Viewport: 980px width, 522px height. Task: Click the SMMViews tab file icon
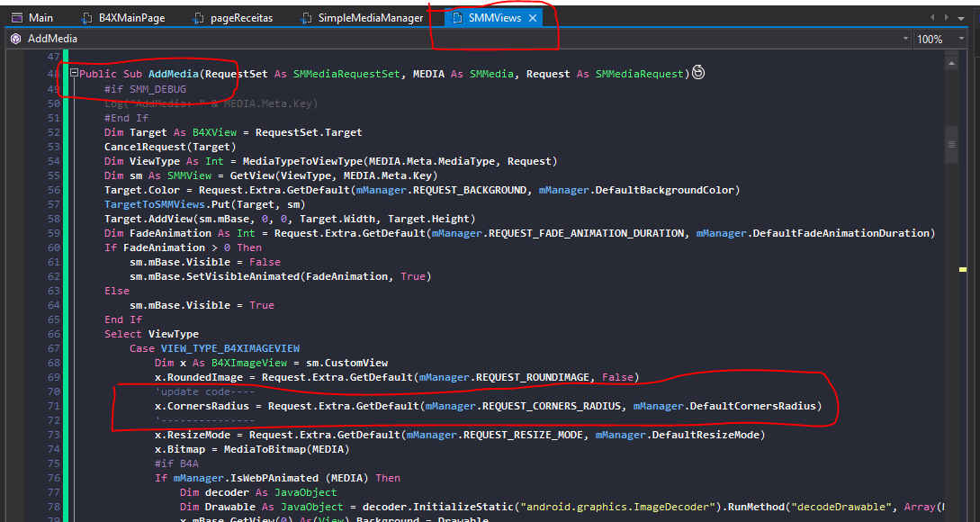(x=457, y=18)
